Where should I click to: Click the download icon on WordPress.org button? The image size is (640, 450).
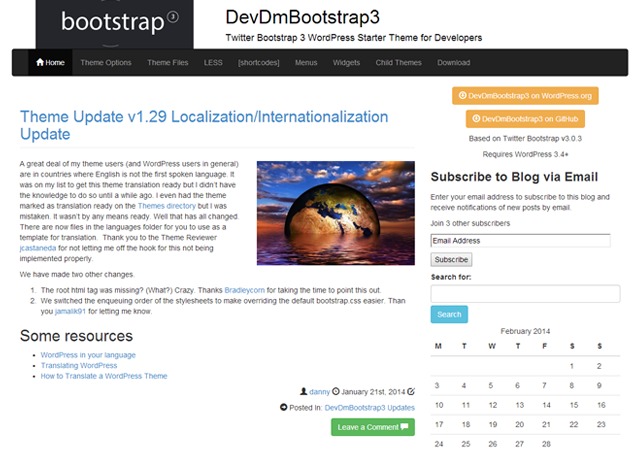(462, 95)
